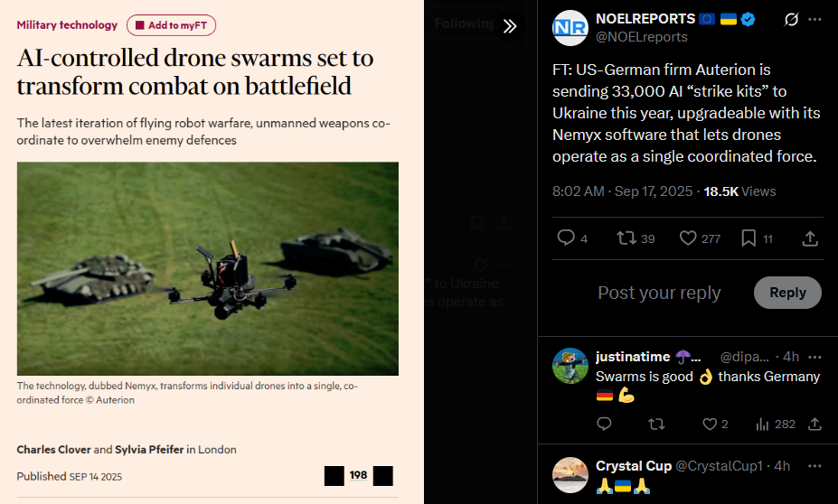Repost justinatime's reply

coord(656,424)
